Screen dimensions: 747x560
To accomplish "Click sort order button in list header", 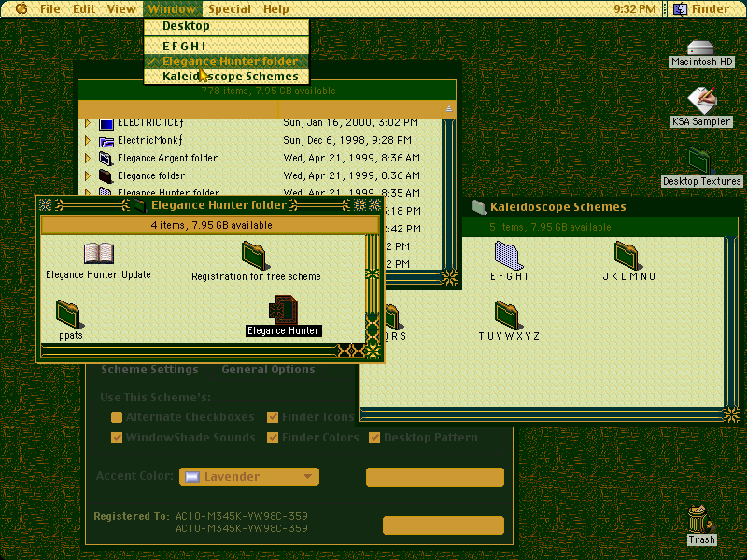I will click(449, 109).
